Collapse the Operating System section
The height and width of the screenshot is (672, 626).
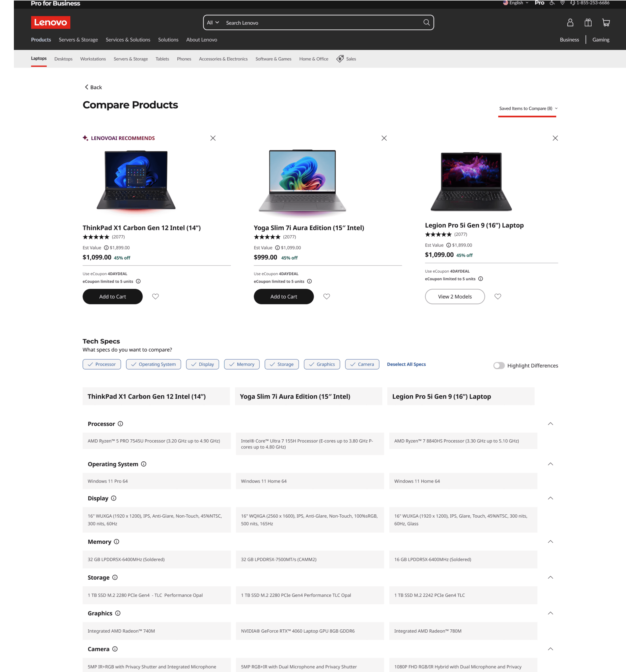[550, 464]
